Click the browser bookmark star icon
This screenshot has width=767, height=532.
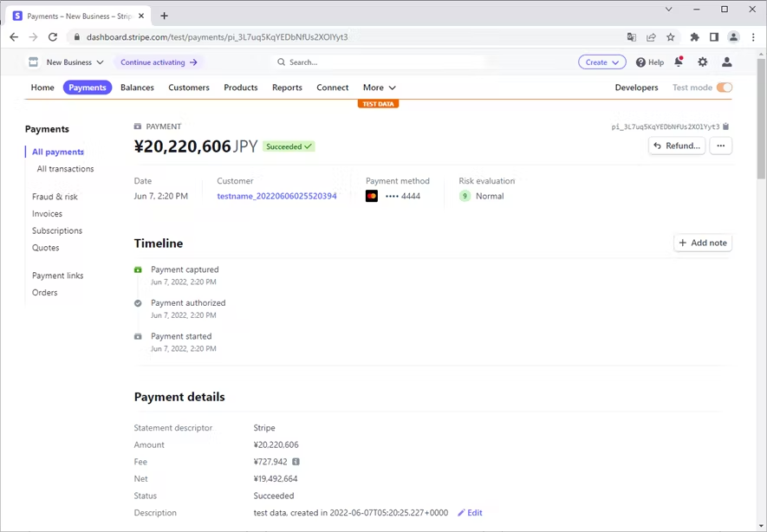(671, 37)
